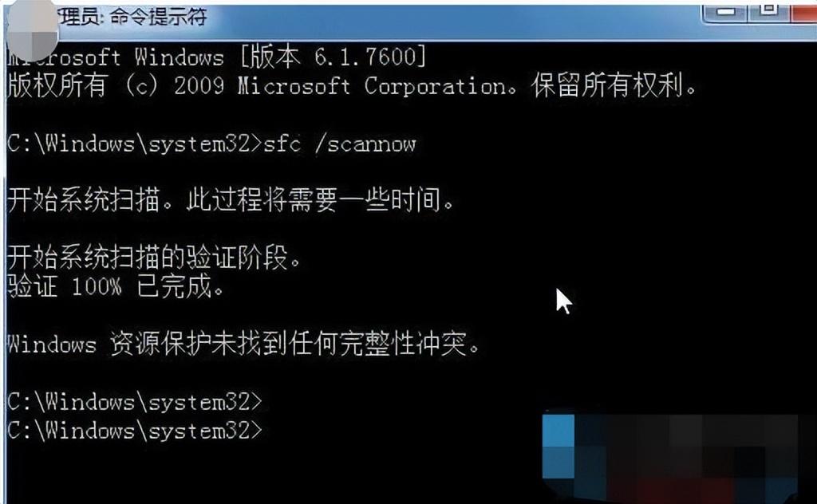Close the command prompt window
Image resolution: width=817 pixels, height=504 pixels.
[x=804, y=10]
